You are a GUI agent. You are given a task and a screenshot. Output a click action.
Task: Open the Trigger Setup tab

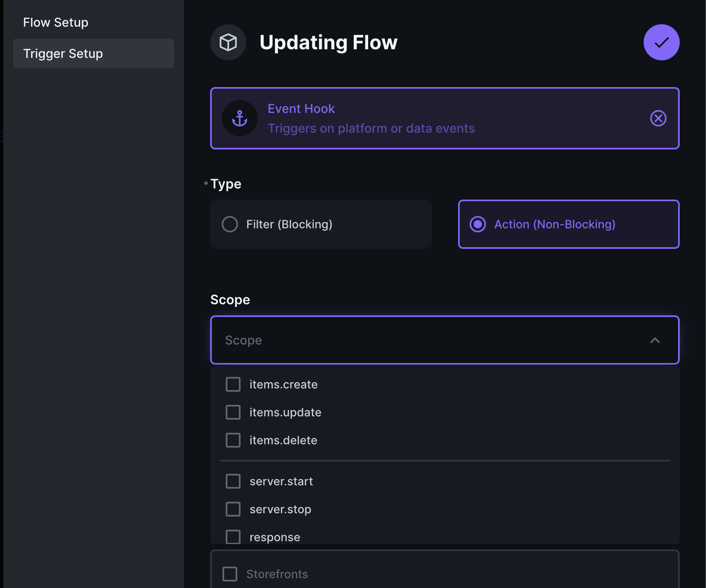94,53
